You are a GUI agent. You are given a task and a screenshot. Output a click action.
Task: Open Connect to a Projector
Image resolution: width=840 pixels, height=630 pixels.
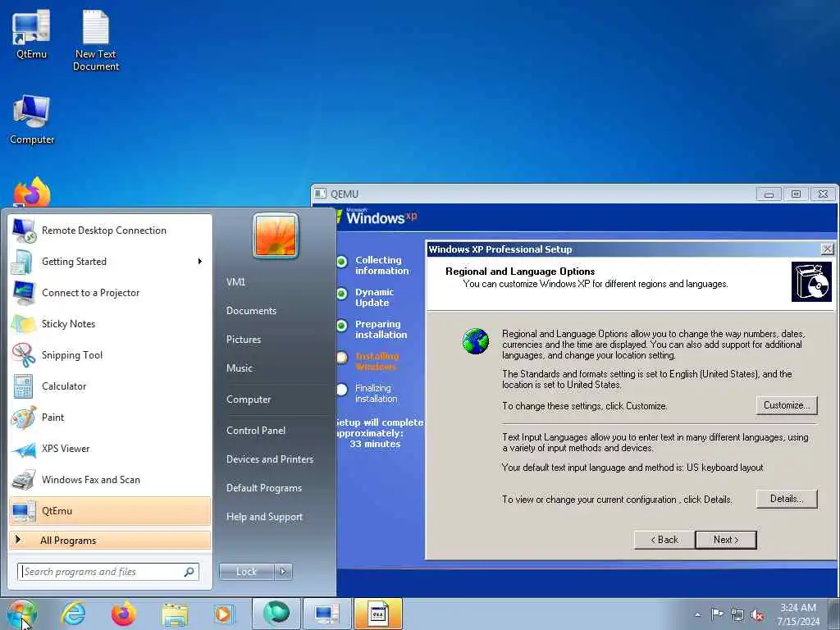[110, 293]
